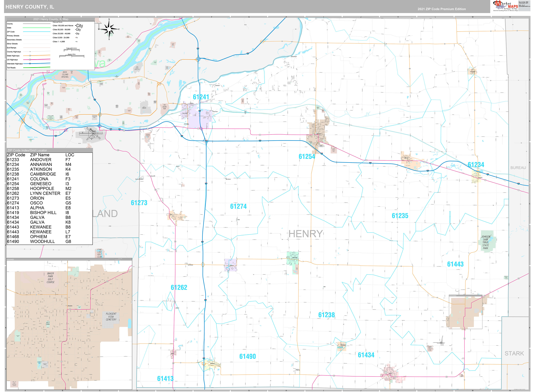Toggle the ZIP Code line in legend
Viewport: 534px width, 392px height.
pos(37,32)
